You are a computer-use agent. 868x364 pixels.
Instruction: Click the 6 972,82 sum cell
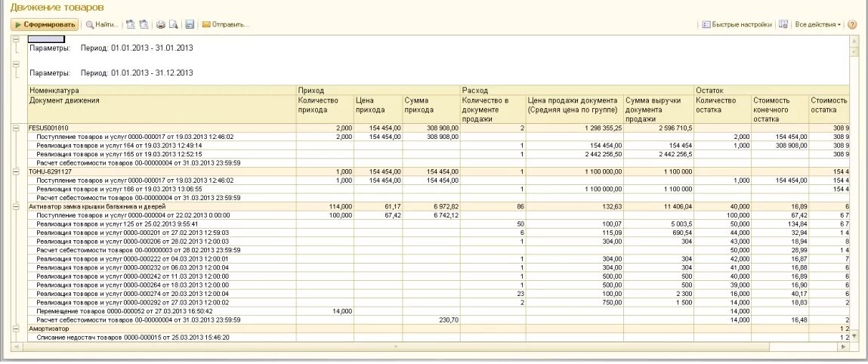(431, 206)
